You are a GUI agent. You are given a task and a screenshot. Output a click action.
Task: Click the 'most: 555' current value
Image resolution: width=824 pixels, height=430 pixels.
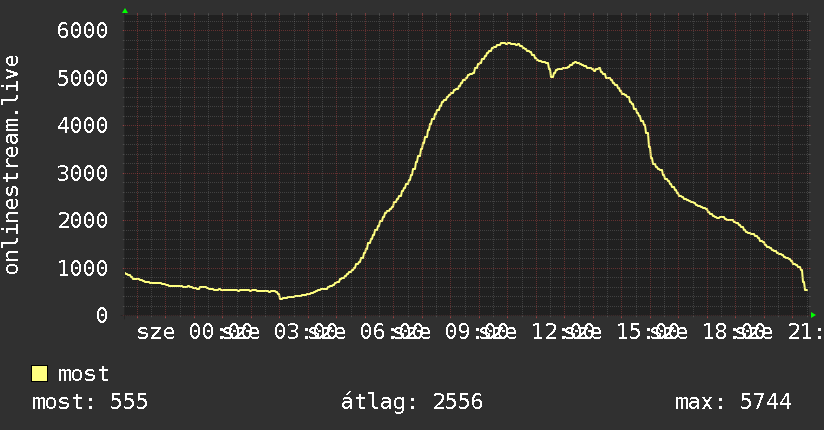pos(90,402)
